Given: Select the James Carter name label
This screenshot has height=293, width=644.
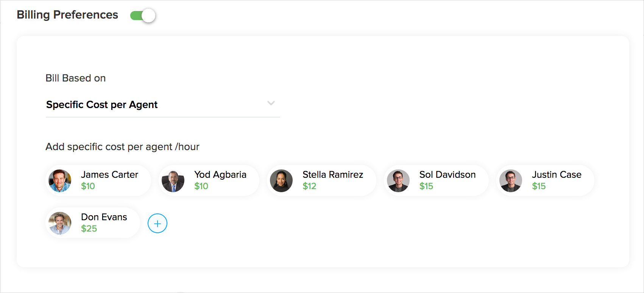Looking at the screenshot, I should point(109,175).
